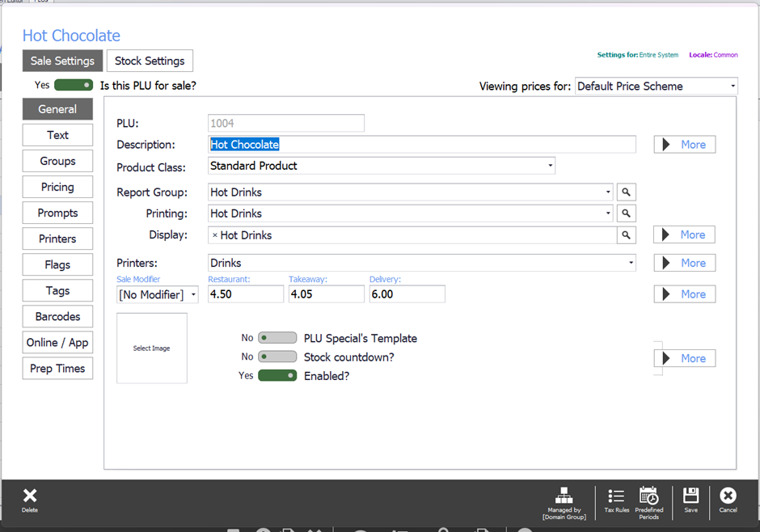
Task: Switch to Stock Settings tab
Action: tap(150, 61)
